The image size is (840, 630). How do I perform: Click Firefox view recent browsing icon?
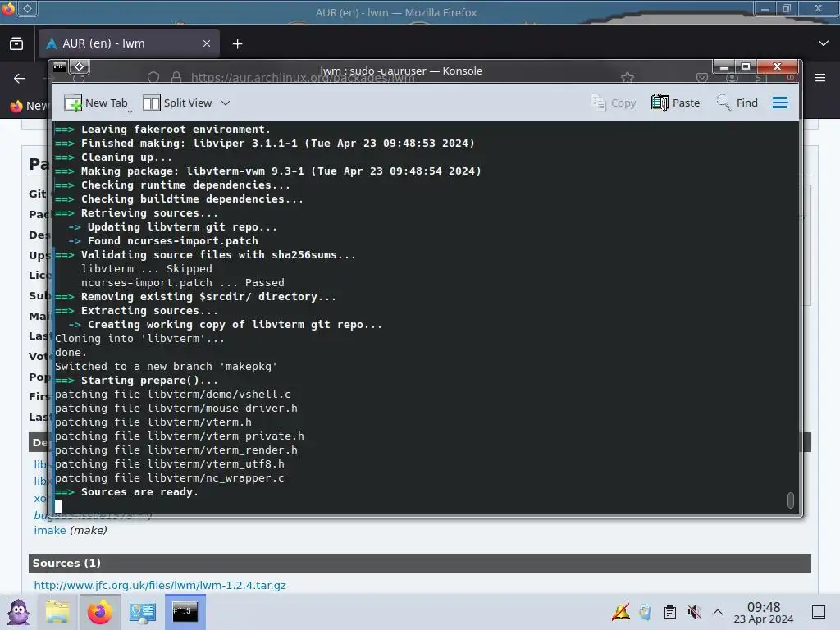pos(16,43)
